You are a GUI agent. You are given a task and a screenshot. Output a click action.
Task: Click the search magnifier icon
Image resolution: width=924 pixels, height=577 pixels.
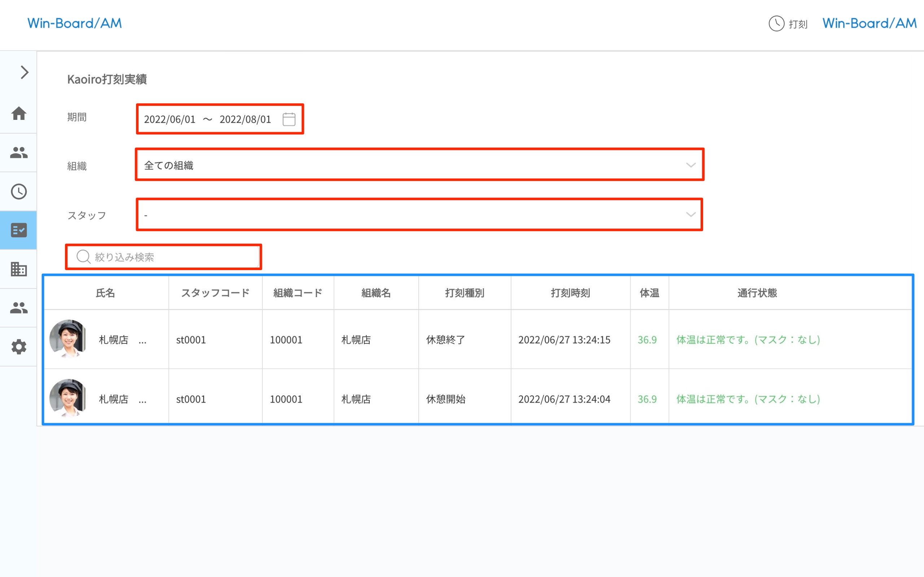83,256
